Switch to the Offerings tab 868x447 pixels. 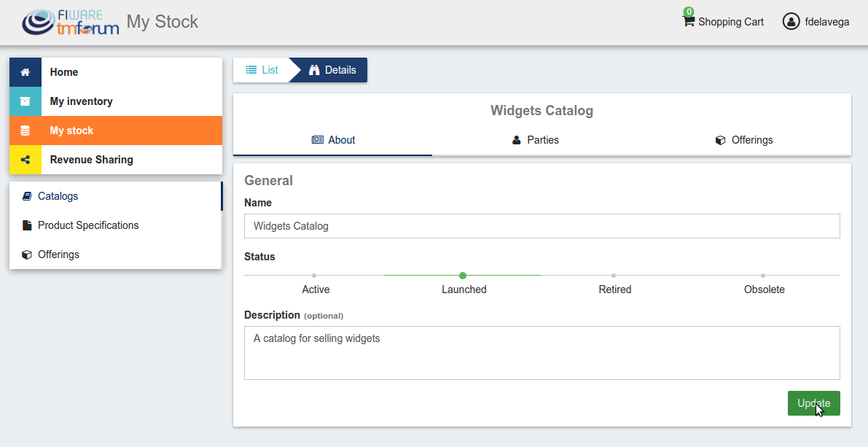tap(744, 140)
